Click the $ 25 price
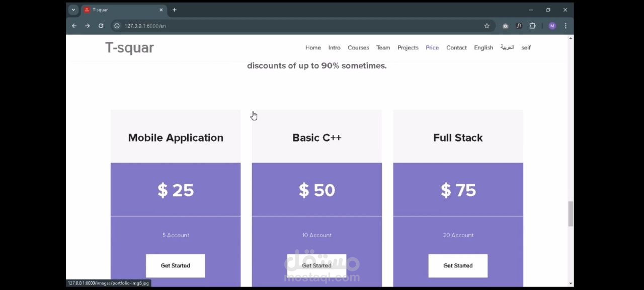The height and width of the screenshot is (290, 644). [x=176, y=190]
